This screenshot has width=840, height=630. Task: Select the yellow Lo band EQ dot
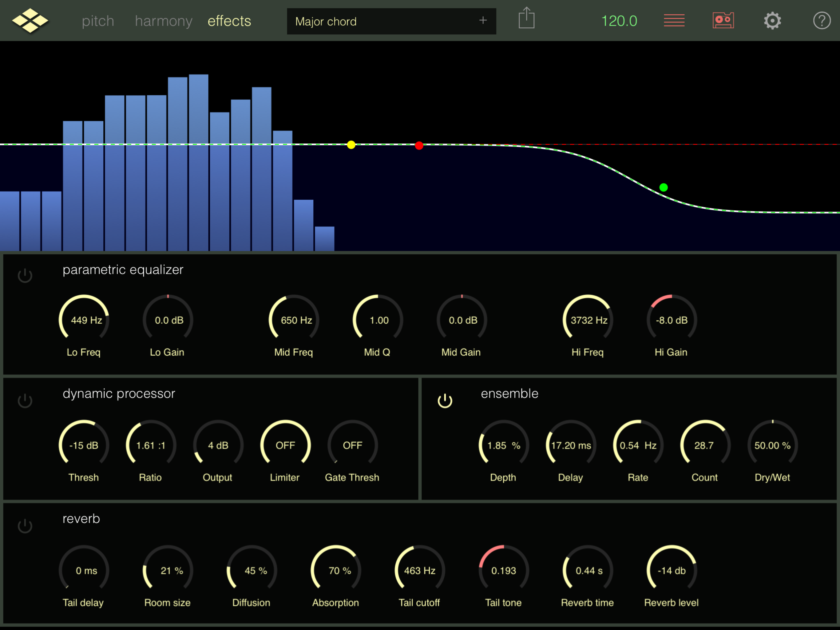pos(351,145)
